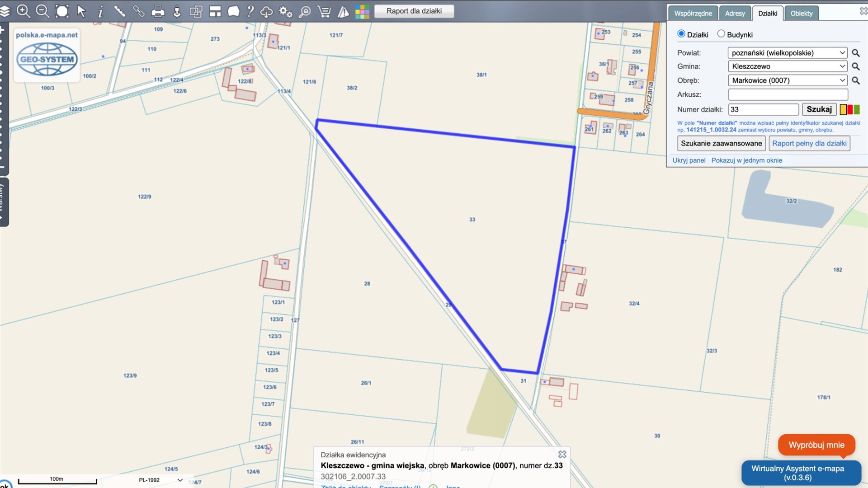Switch to the Współrzędne tab

693,13
